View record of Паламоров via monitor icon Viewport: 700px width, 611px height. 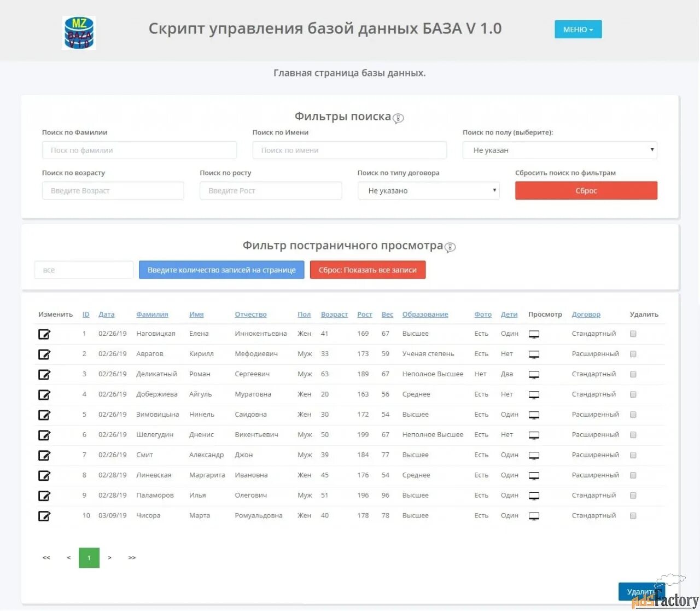click(534, 497)
